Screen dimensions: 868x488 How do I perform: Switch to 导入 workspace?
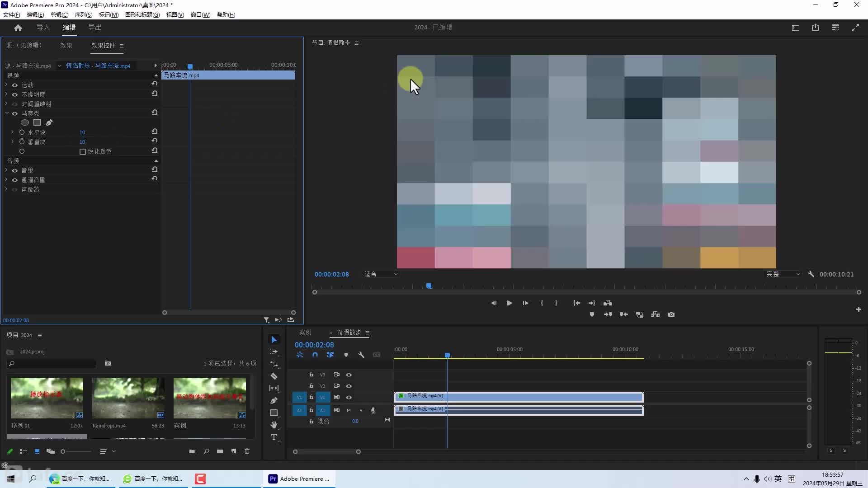[x=43, y=28]
